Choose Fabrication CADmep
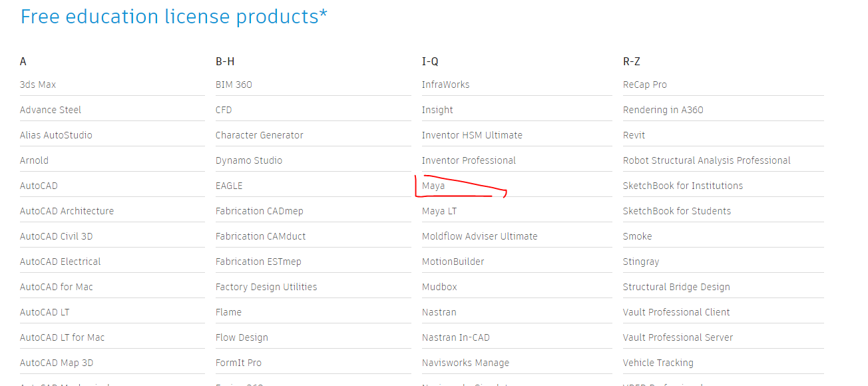This screenshot has width=868, height=386. 259,211
